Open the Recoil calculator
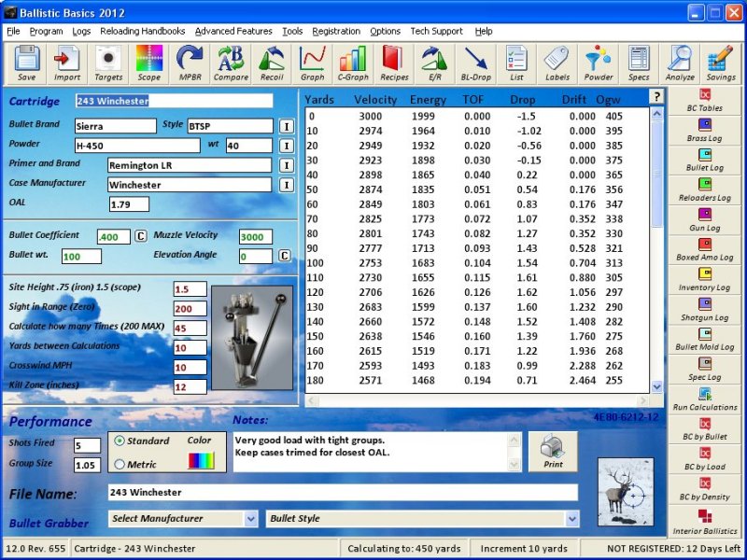747x560 pixels. pos(272,63)
